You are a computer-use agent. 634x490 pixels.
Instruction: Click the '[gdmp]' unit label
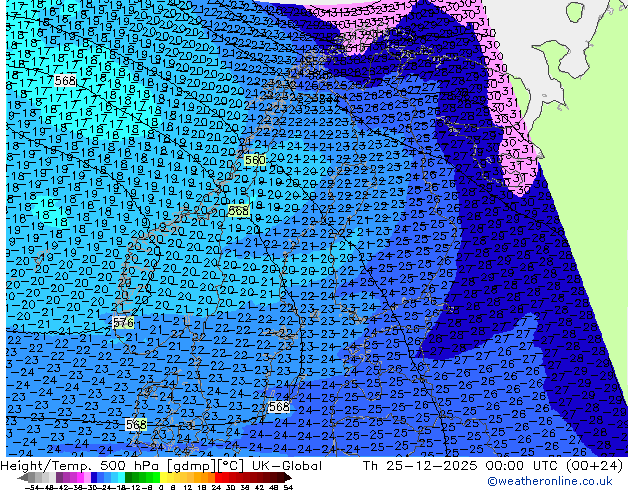coord(192,466)
